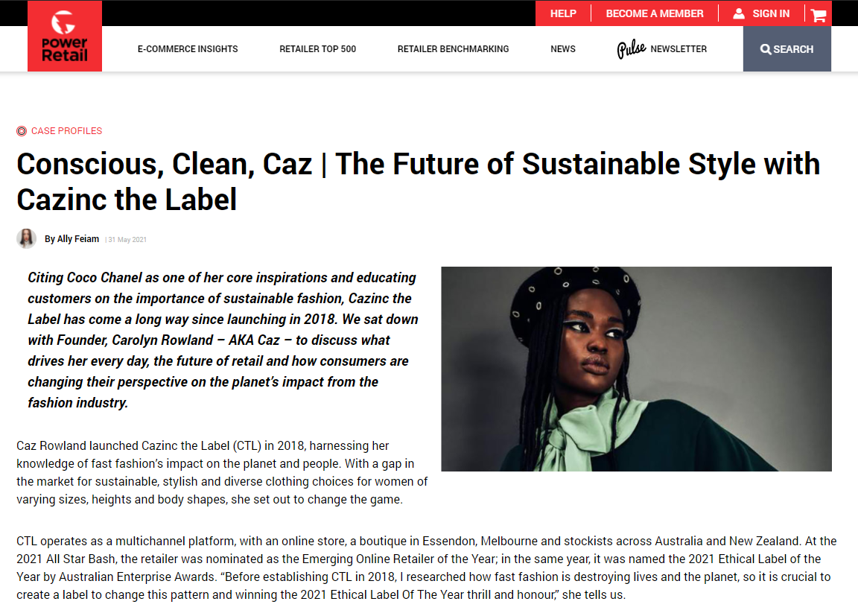858x616 pixels.
Task: Go to Retailer Benchmarking section
Action: pos(453,49)
